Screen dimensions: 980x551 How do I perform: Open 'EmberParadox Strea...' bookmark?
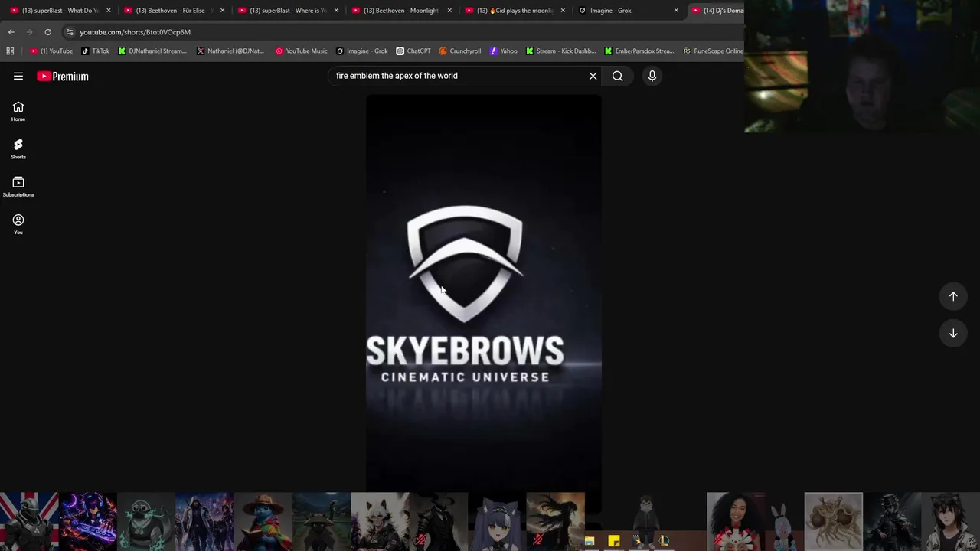[639, 51]
